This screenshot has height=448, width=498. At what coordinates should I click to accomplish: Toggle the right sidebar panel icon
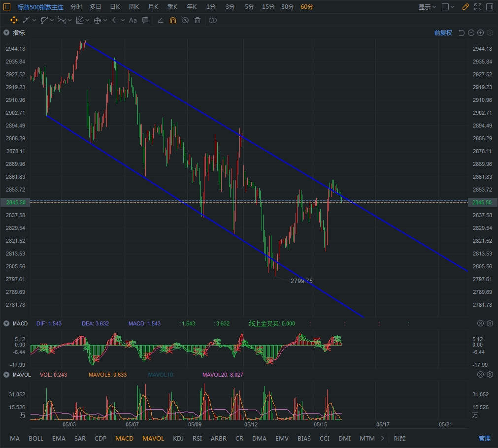(x=490, y=7)
